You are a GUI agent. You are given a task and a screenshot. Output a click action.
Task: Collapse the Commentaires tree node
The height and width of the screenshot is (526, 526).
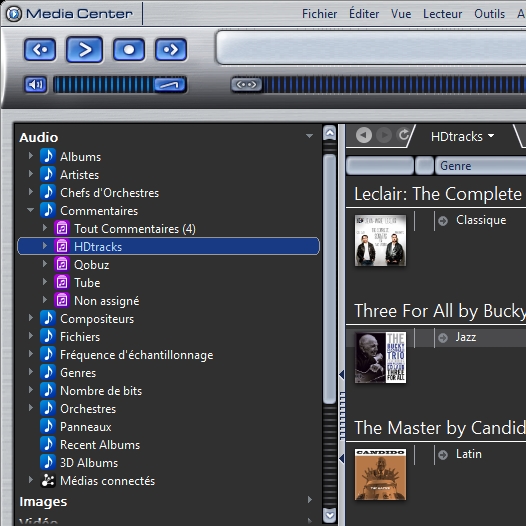(31, 210)
